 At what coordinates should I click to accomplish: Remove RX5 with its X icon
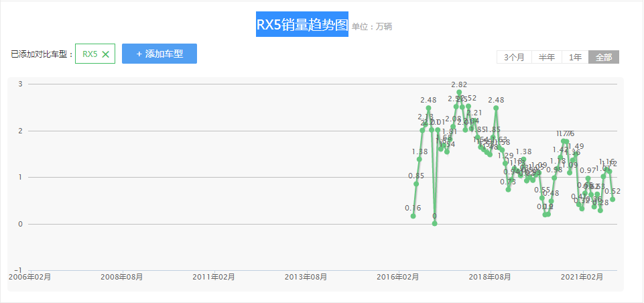(x=105, y=54)
